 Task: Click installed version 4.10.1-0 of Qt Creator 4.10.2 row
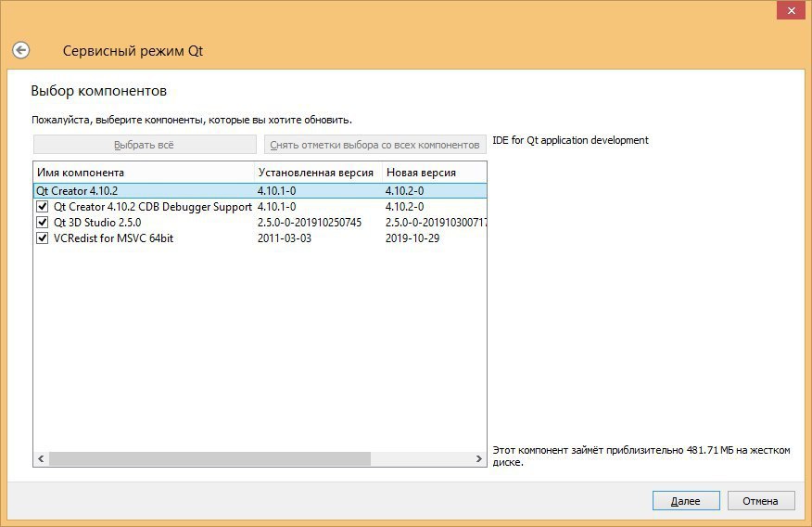coord(276,191)
